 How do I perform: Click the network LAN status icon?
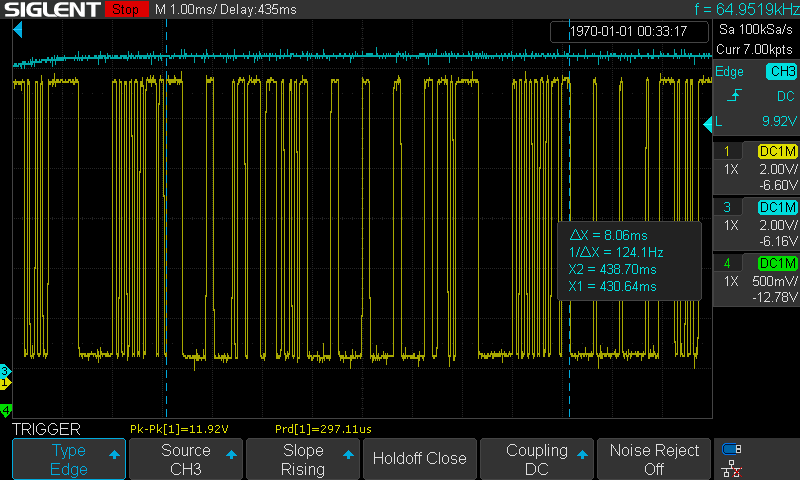[732, 468]
